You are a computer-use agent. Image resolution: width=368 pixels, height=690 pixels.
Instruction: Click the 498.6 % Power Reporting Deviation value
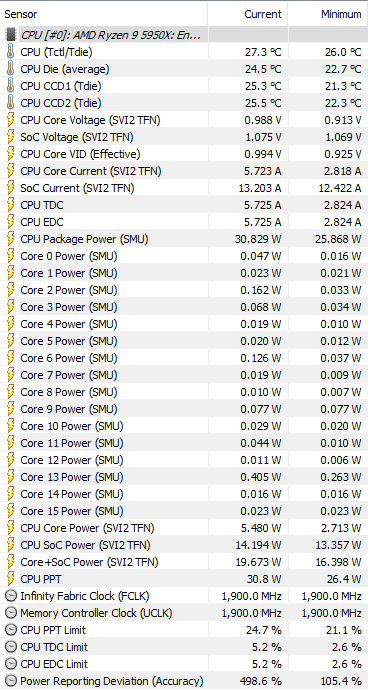[263, 681]
